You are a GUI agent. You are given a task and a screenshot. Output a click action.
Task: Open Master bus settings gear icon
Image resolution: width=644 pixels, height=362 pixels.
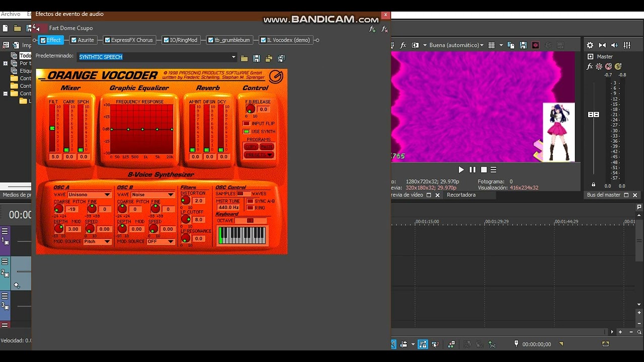click(590, 45)
